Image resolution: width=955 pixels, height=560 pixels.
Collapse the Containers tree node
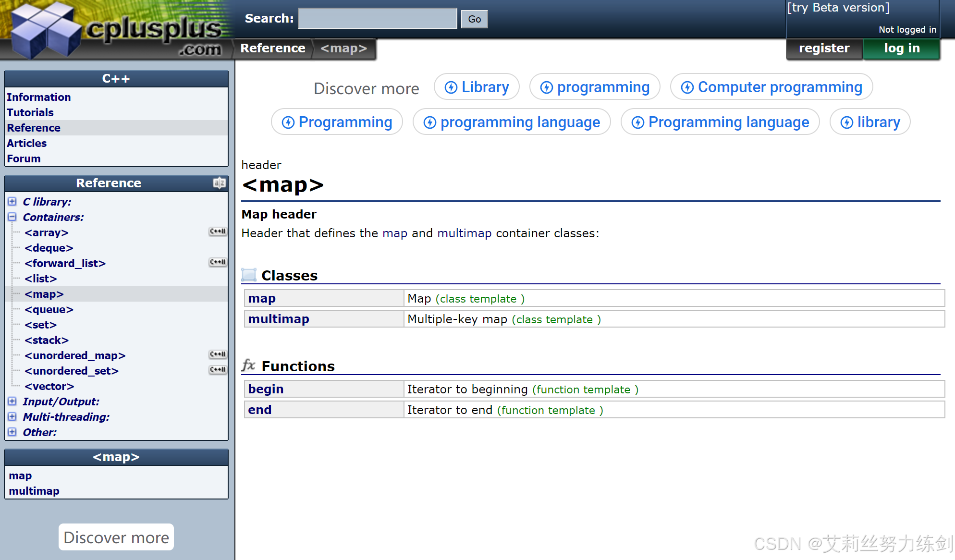click(x=12, y=217)
